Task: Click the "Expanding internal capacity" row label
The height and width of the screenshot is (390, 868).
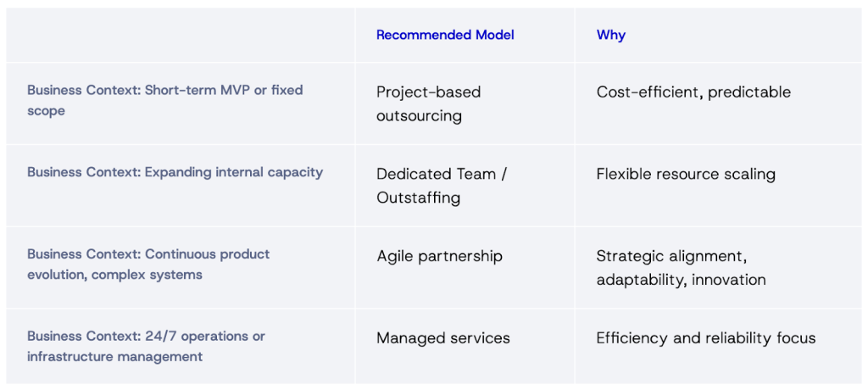Action: coord(175,172)
